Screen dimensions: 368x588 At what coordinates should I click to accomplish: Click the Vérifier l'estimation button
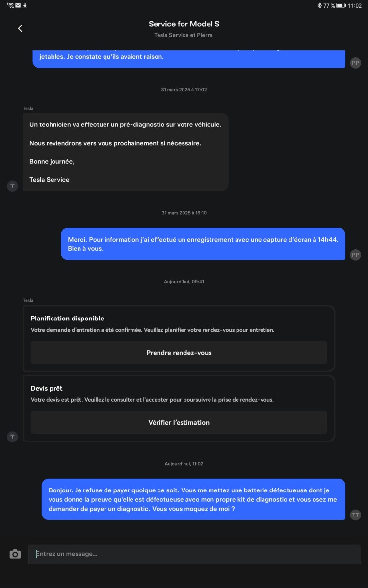tap(179, 422)
